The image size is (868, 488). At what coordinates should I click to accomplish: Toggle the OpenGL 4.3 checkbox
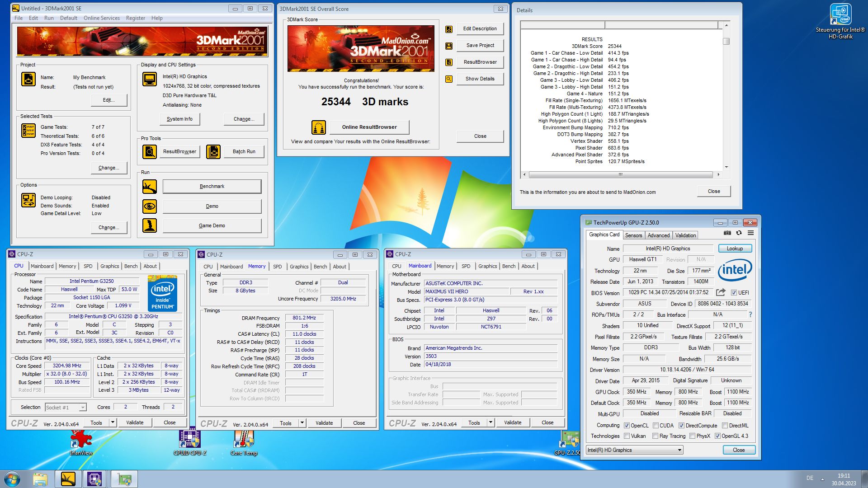tap(717, 436)
